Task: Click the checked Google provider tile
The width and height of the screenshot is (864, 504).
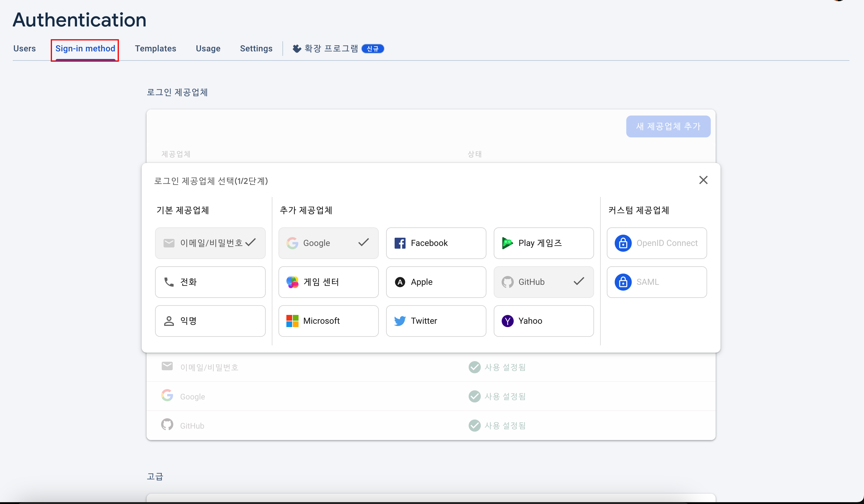Action: click(x=328, y=243)
